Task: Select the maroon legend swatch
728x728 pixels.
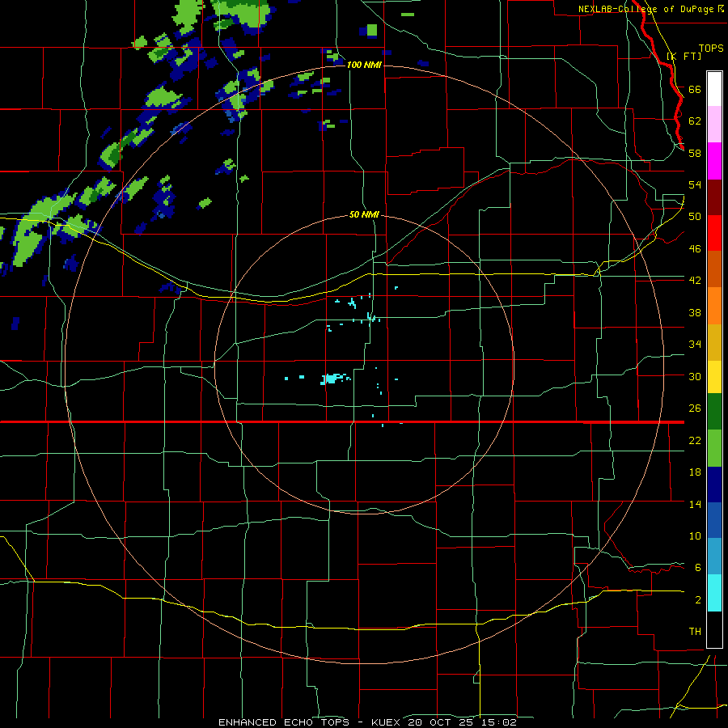Action: point(714,197)
